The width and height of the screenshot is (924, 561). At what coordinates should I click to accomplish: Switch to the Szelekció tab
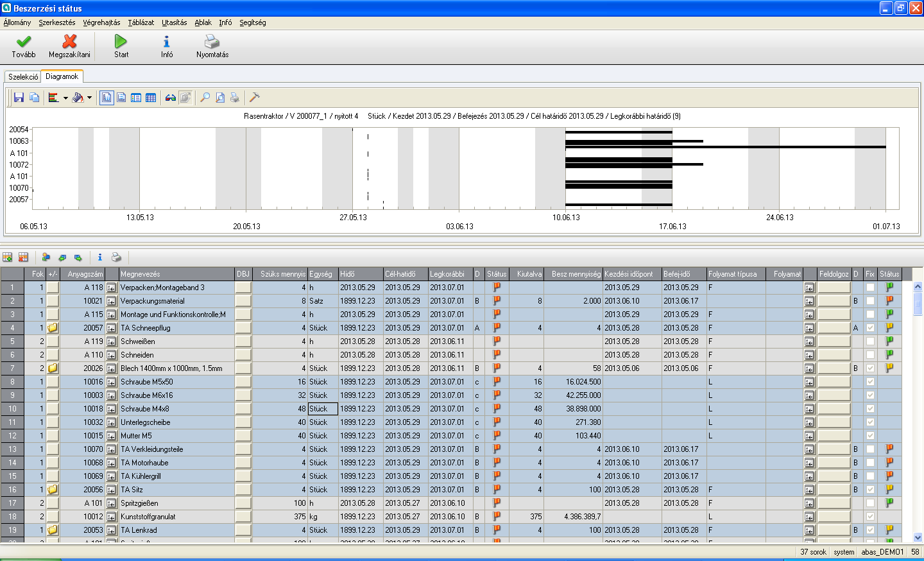click(x=23, y=77)
